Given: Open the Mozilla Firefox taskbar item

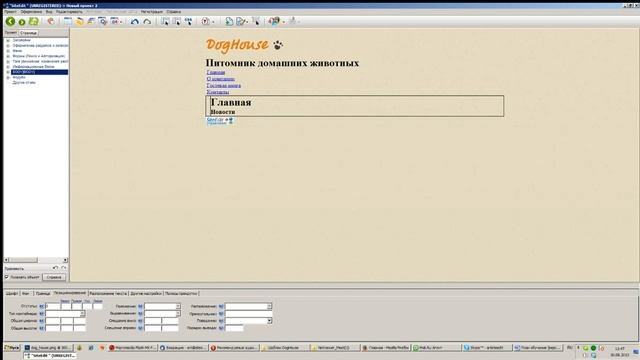Looking at the screenshot, I should click(x=386, y=348).
